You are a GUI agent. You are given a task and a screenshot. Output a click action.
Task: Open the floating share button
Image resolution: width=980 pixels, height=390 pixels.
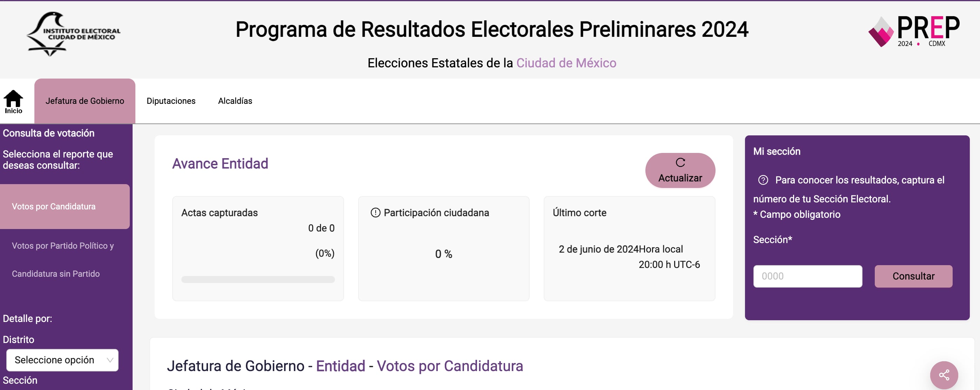click(944, 375)
